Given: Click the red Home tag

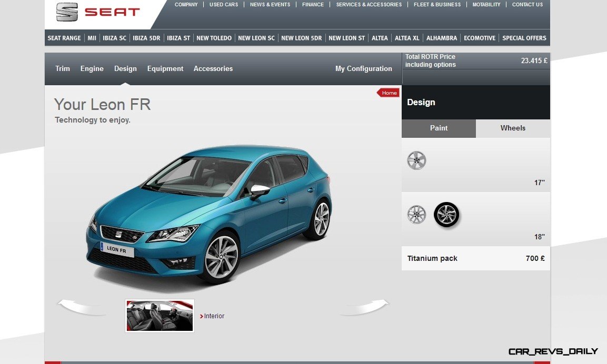Looking at the screenshot, I should tap(388, 93).
